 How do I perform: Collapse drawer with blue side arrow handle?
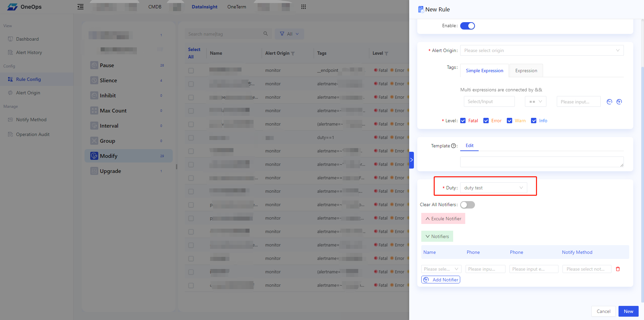pos(412,160)
